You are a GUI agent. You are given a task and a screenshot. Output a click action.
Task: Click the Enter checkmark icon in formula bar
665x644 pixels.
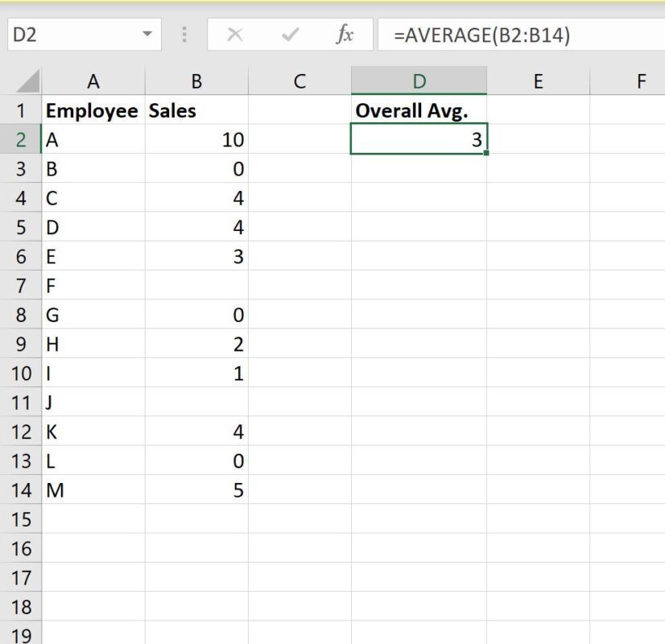click(290, 35)
